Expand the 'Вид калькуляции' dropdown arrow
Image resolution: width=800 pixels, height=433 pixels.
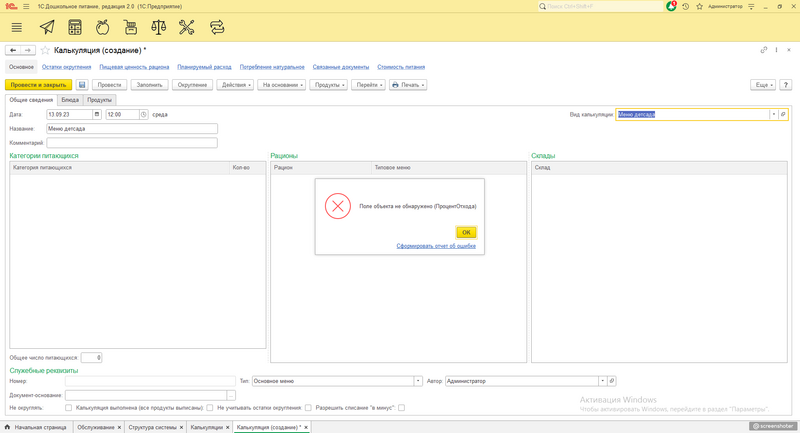point(773,115)
